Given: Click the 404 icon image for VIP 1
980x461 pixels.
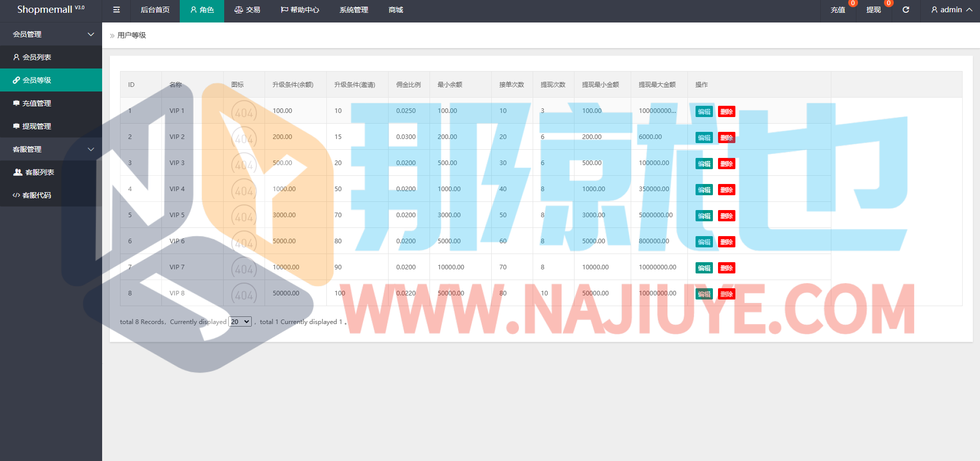Looking at the screenshot, I should (x=244, y=111).
